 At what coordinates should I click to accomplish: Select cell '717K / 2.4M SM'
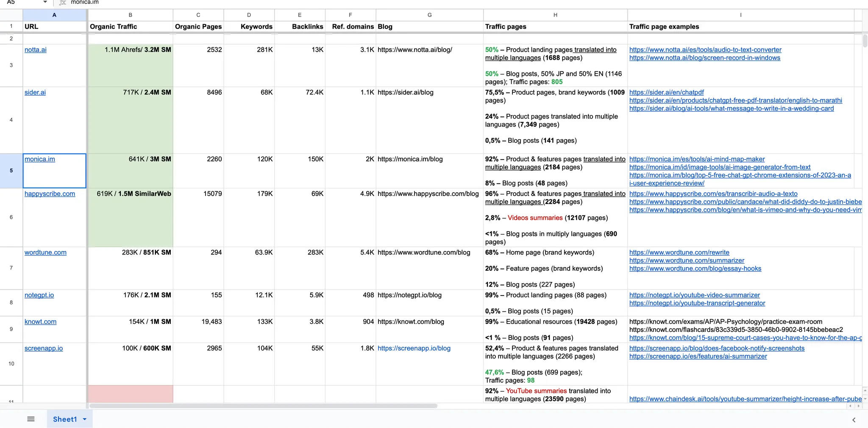click(131, 120)
